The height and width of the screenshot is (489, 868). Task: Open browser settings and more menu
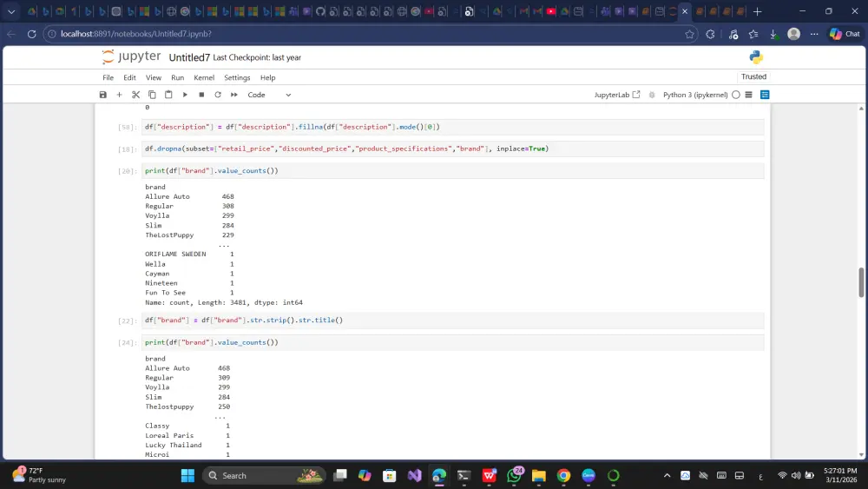[814, 34]
